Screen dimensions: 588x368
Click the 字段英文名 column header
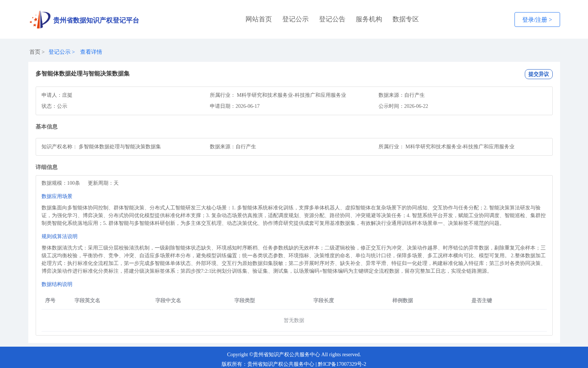(x=87, y=300)
